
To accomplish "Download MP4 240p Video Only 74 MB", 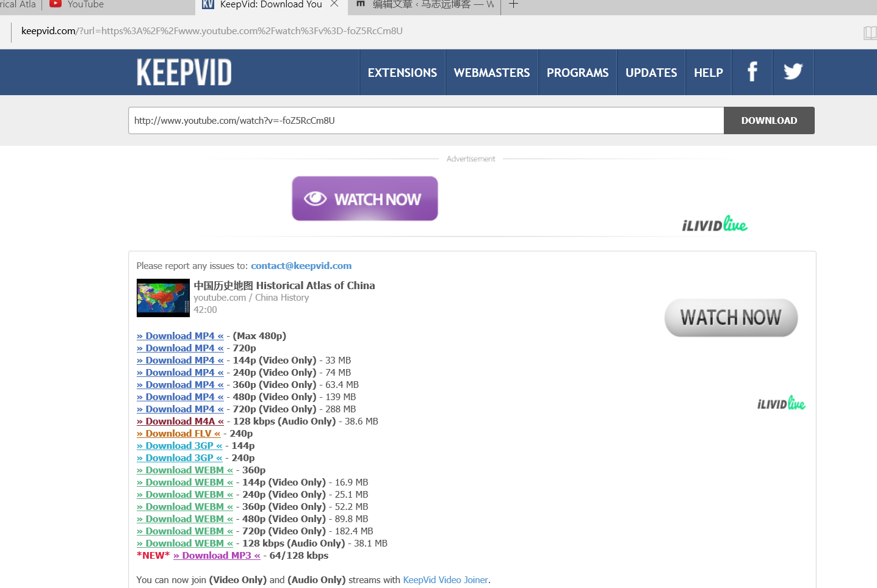I will pyautogui.click(x=180, y=373).
